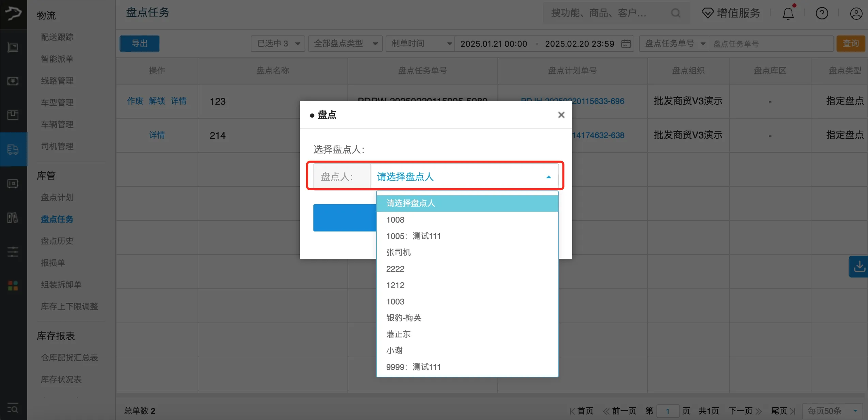868x420 pixels.
Task: Click the 导出 export button
Action: pos(139,43)
